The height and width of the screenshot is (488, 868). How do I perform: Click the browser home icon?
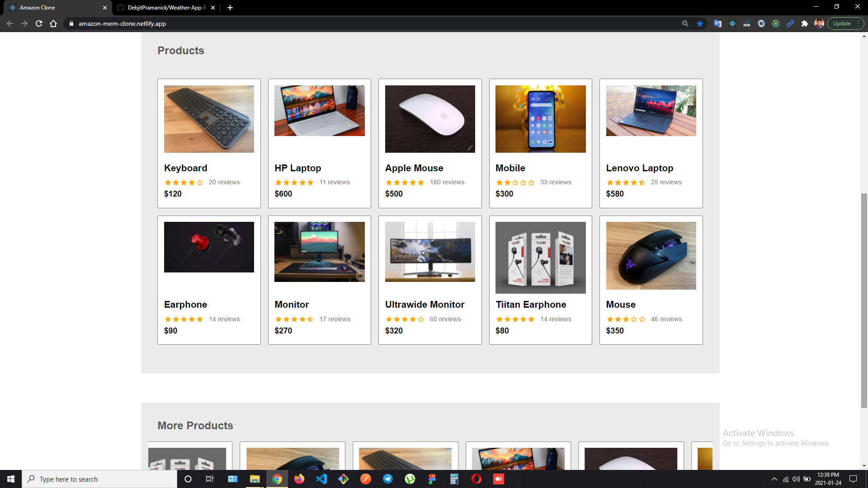(x=53, y=23)
